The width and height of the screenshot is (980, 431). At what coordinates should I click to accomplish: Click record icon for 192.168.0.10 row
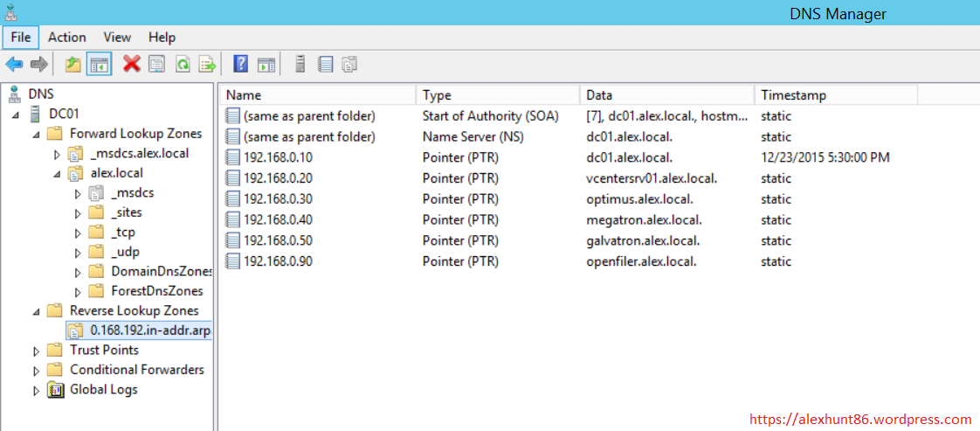tap(232, 157)
